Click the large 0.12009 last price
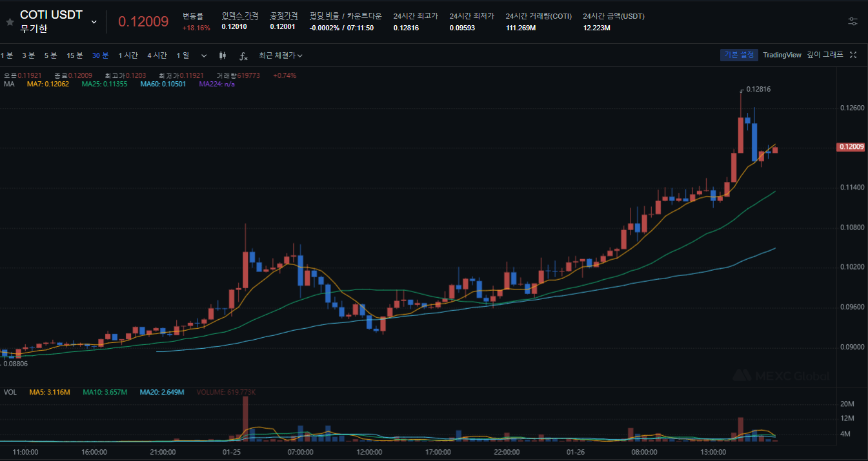Viewport: 868px width, 461px height. coord(143,21)
